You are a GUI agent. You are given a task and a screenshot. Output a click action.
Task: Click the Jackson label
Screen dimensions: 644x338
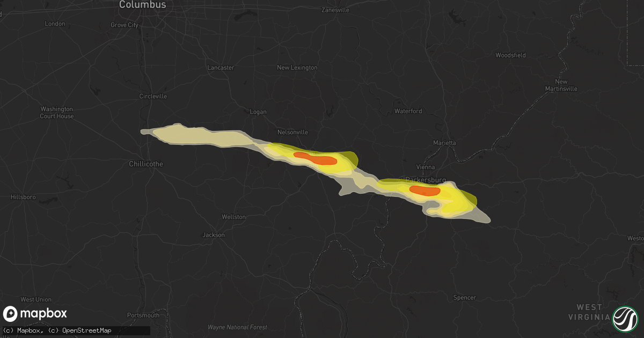click(214, 235)
